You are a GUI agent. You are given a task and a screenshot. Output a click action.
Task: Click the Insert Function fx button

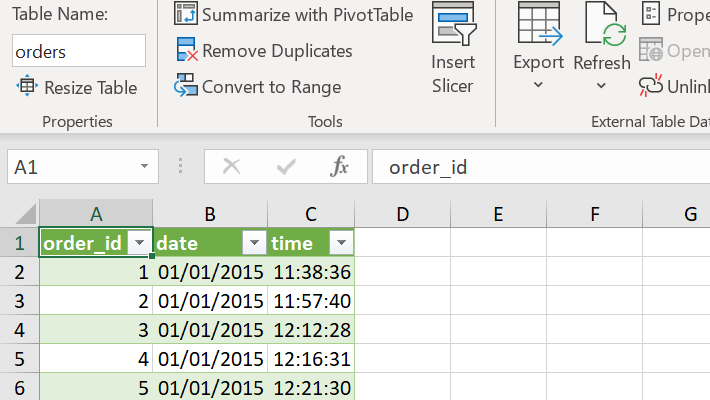point(339,167)
